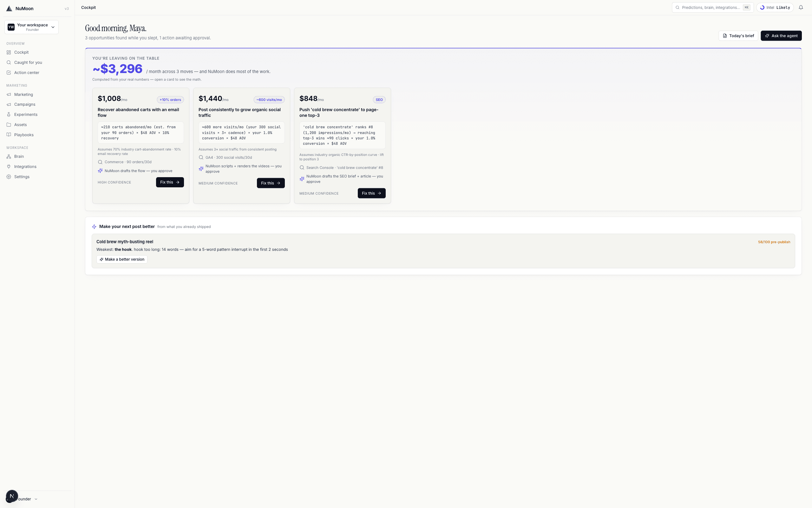
Task: Click the $848/mo amount
Action: [x=312, y=99]
